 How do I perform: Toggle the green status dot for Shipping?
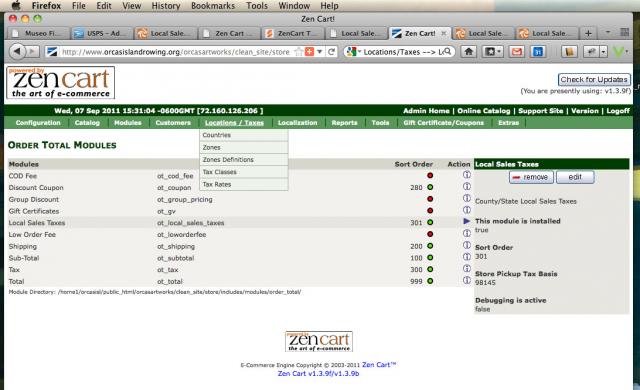430,246
